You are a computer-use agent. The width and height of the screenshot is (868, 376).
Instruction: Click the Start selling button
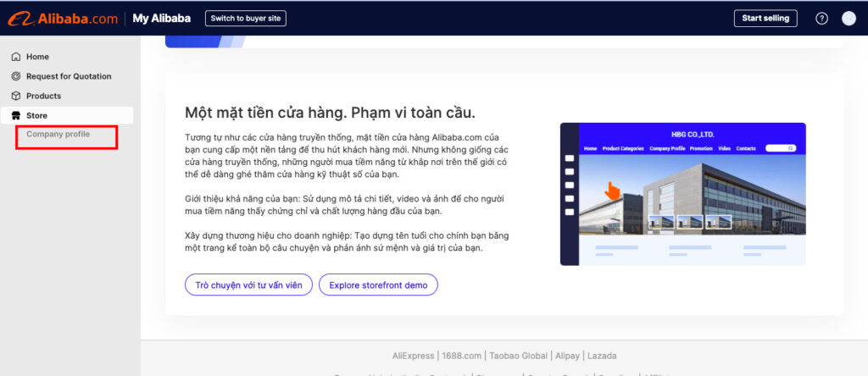765,18
